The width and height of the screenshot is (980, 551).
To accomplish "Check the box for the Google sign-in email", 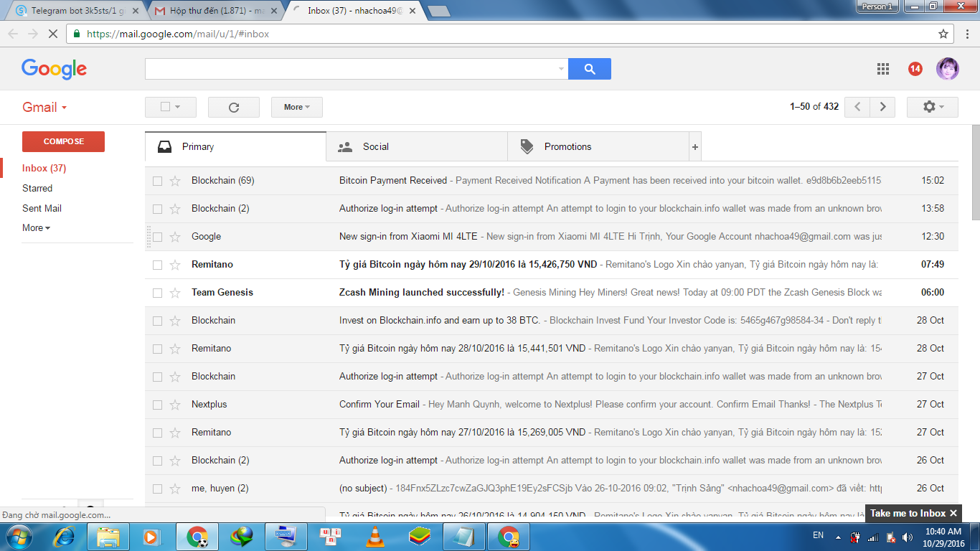I will point(157,237).
